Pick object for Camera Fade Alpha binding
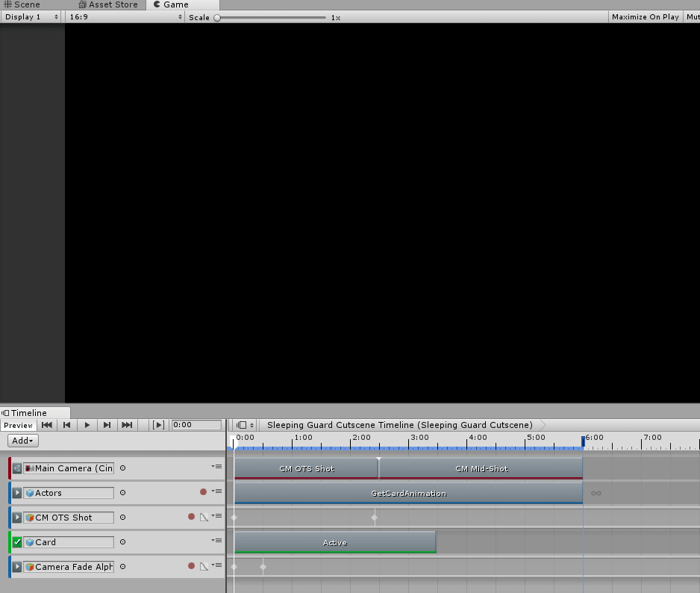 point(123,566)
